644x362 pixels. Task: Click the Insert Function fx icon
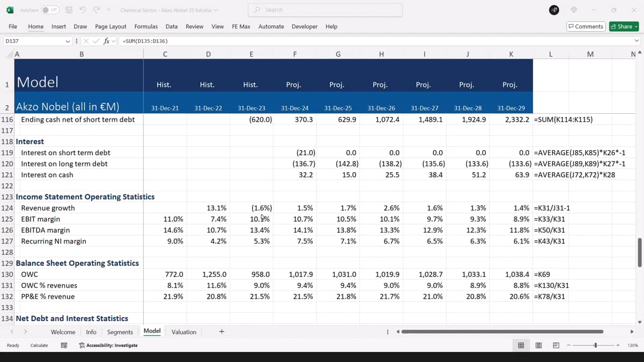[106, 41]
